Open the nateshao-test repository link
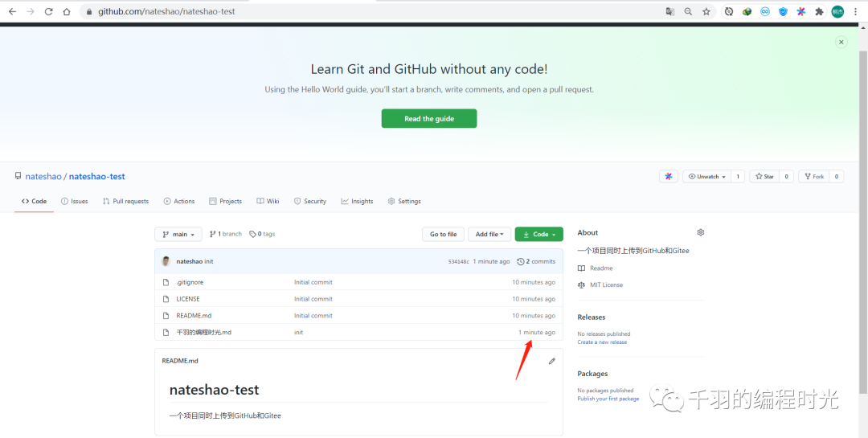 click(97, 177)
